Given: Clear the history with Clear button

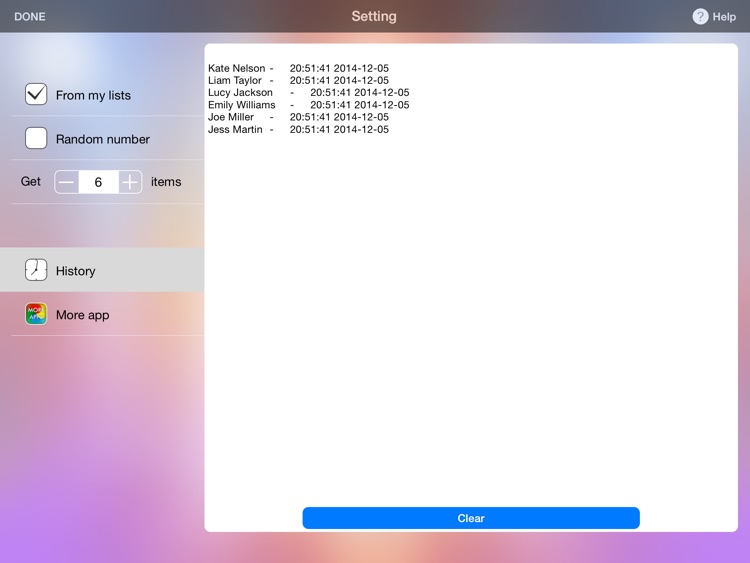Looking at the screenshot, I should point(471,518).
